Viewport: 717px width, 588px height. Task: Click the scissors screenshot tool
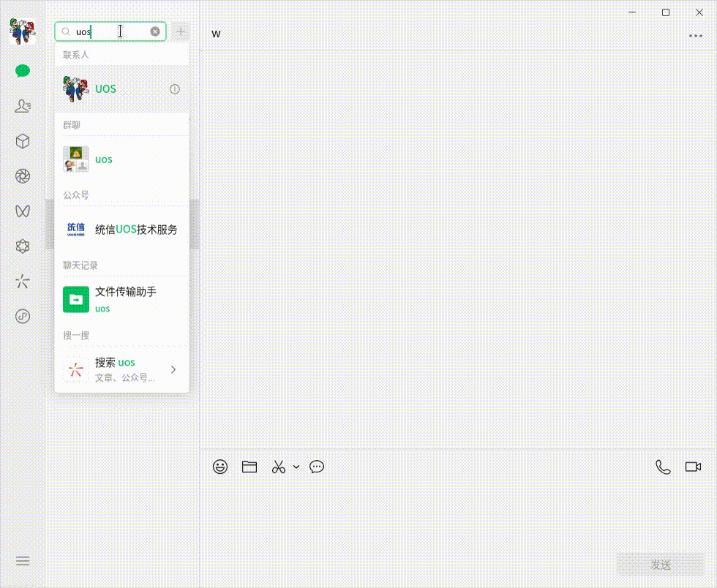[x=278, y=467]
